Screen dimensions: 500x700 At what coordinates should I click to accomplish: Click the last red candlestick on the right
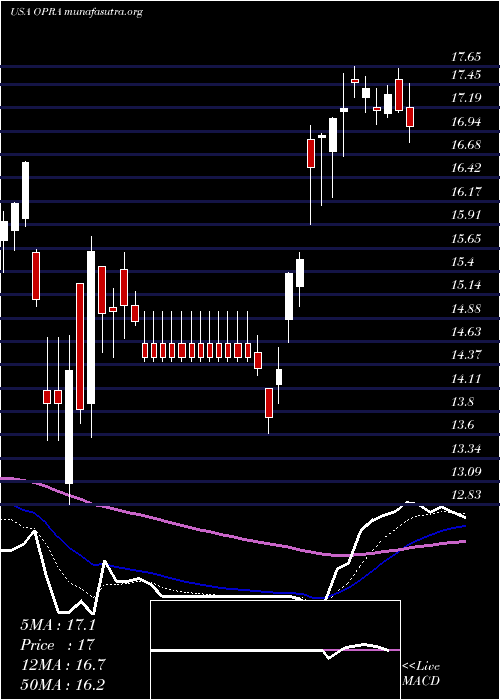coord(410,117)
